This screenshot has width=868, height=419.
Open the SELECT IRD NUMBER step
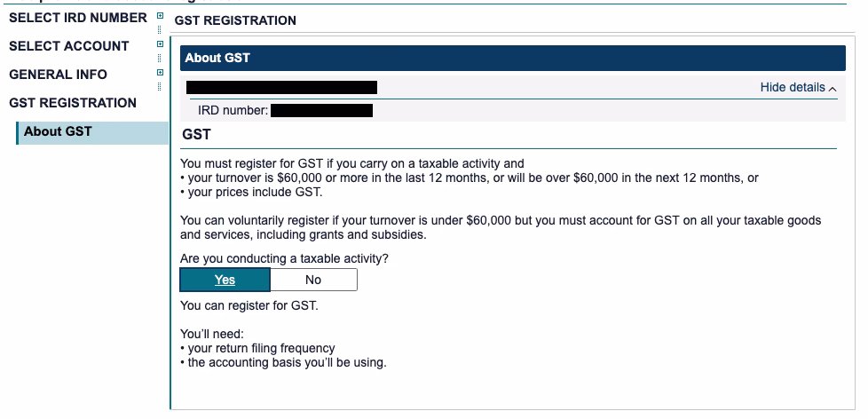coord(78,18)
